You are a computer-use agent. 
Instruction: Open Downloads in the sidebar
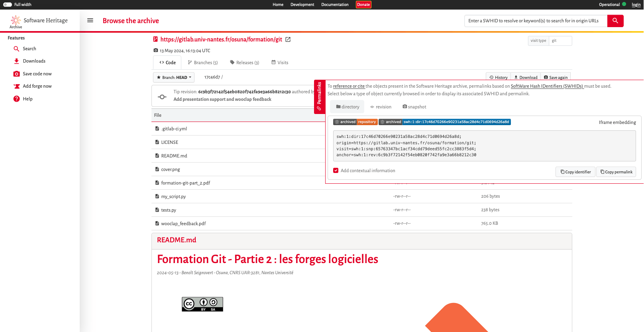(34, 61)
